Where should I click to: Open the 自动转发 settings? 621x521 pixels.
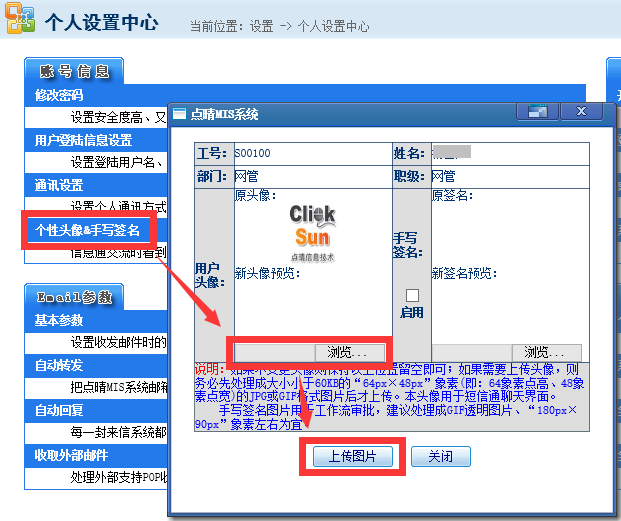tap(59, 365)
